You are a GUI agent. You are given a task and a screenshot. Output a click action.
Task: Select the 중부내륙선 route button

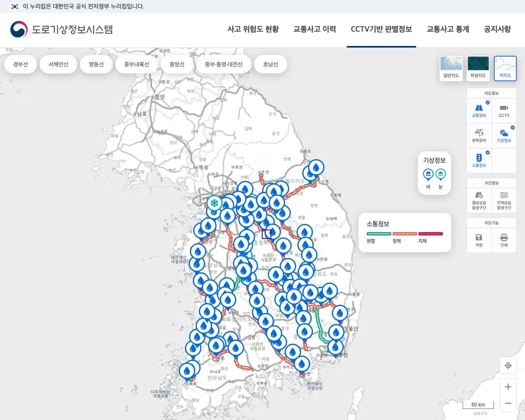(x=137, y=64)
